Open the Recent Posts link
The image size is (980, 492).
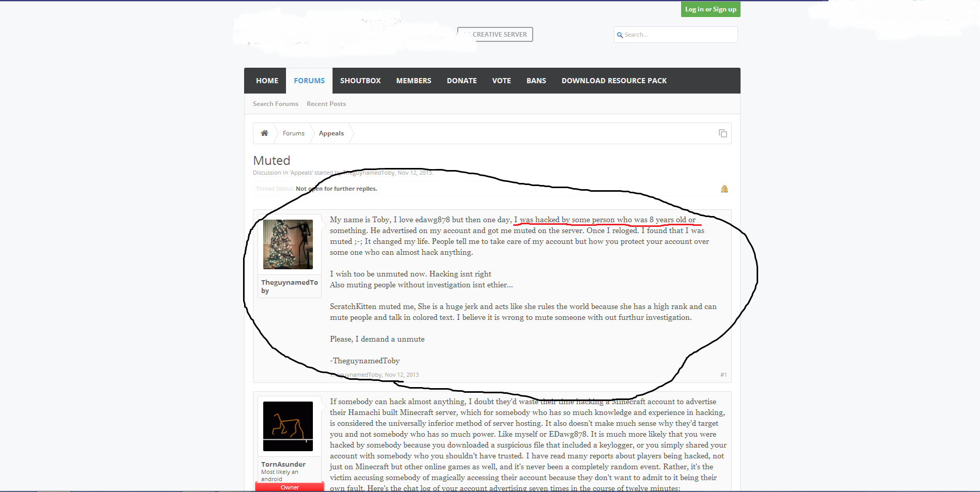pos(326,104)
